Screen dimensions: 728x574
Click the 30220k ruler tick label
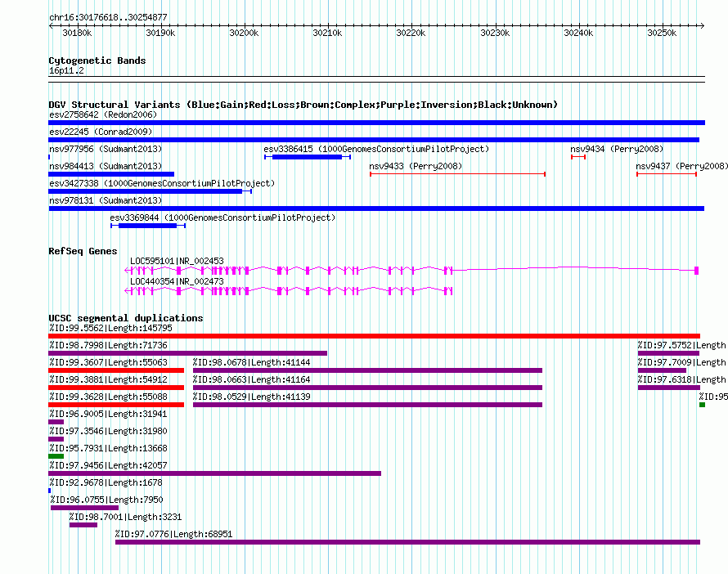411,33
